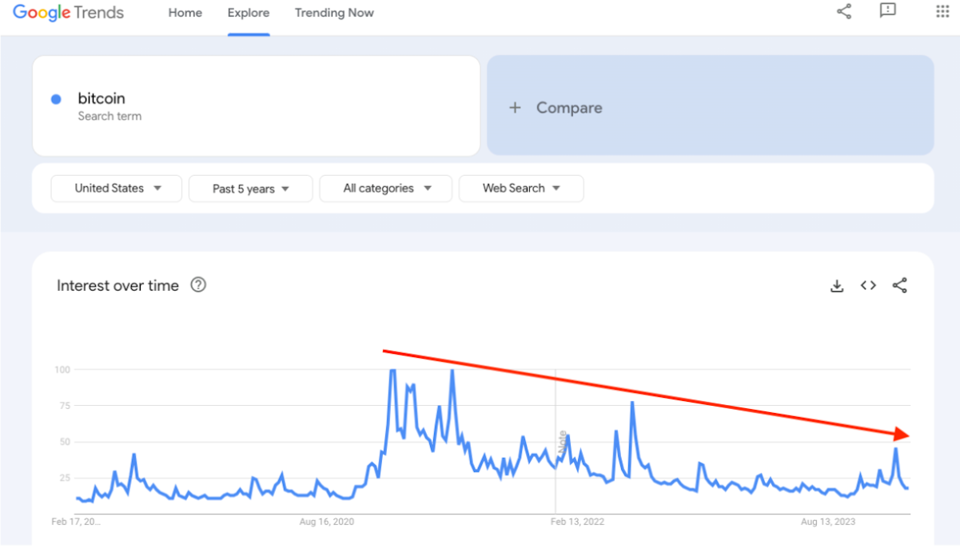The width and height of the screenshot is (960, 560).
Task: Share the Interest over time chart
Action: [x=900, y=285]
